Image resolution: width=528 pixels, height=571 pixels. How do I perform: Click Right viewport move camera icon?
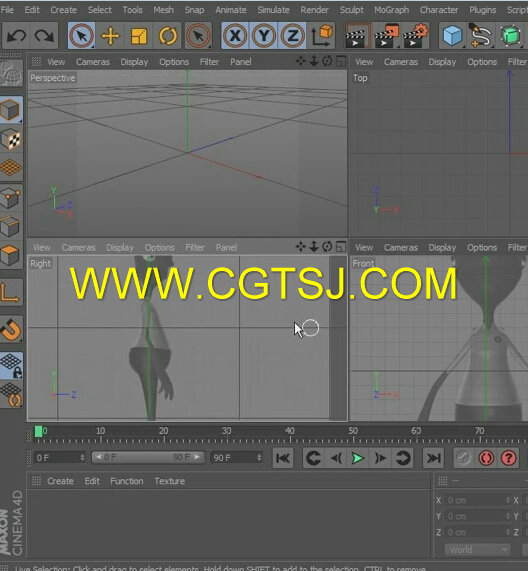(x=300, y=247)
